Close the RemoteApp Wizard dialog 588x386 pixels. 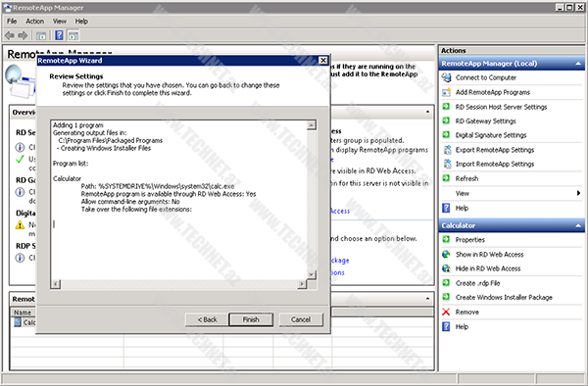[x=323, y=61]
